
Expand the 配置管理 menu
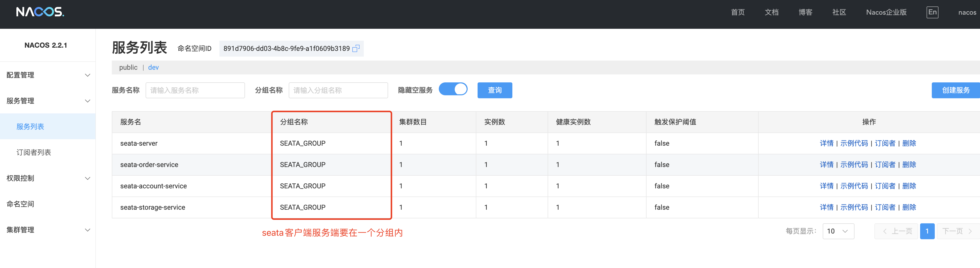tap(47, 75)
